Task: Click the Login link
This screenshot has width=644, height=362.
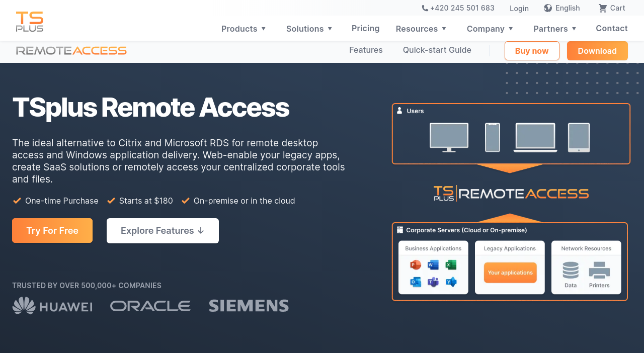Action: tap(519, 8)
